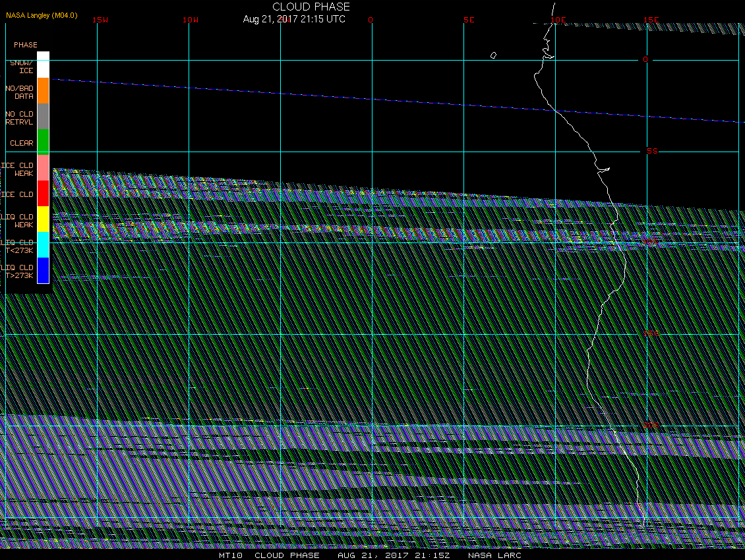Click the '10W' longitude label

click(x=191, y=20)
